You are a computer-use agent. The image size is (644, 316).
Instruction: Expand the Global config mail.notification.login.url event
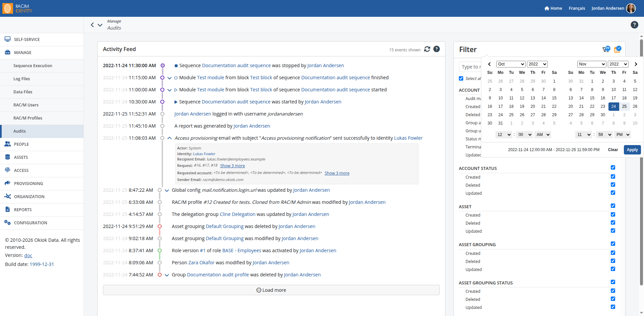click(x=167, y=190)
